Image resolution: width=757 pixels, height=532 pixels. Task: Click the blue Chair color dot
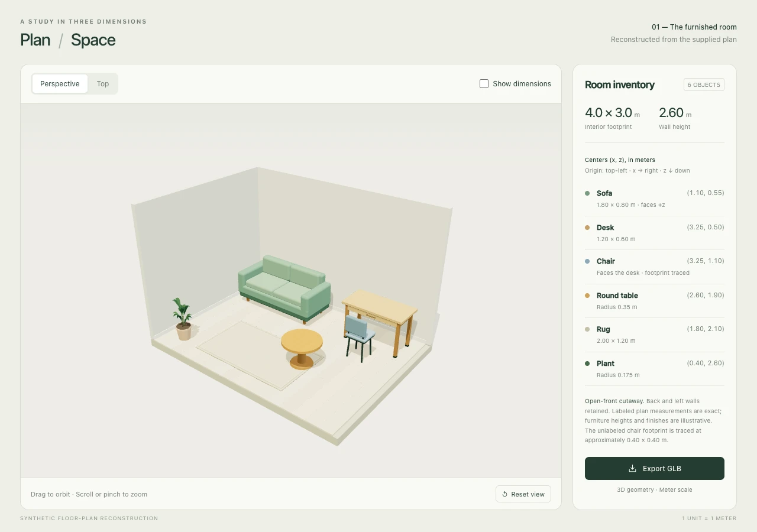click(587, 261)
